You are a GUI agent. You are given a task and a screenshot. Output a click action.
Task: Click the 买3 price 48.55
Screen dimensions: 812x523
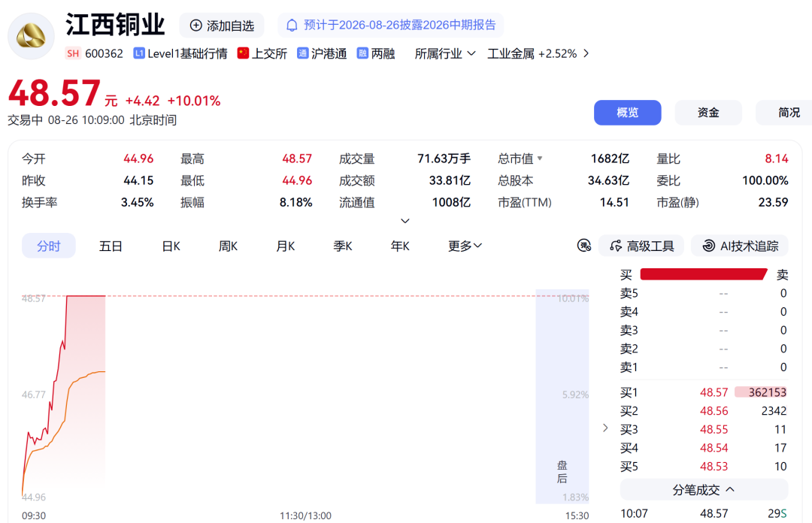pyautogui.click(x=714, y=430)
